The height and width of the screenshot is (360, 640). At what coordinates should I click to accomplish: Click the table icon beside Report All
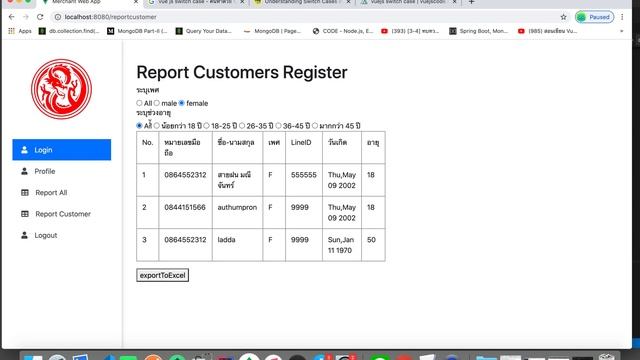pos(25,193)
